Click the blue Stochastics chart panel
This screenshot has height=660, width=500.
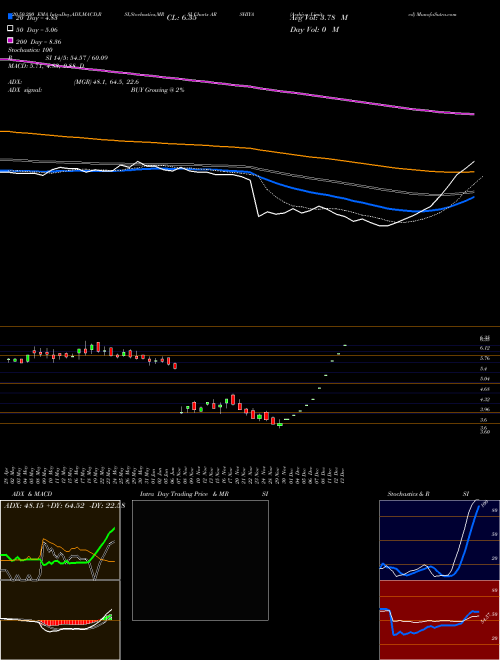click(439, 540)
